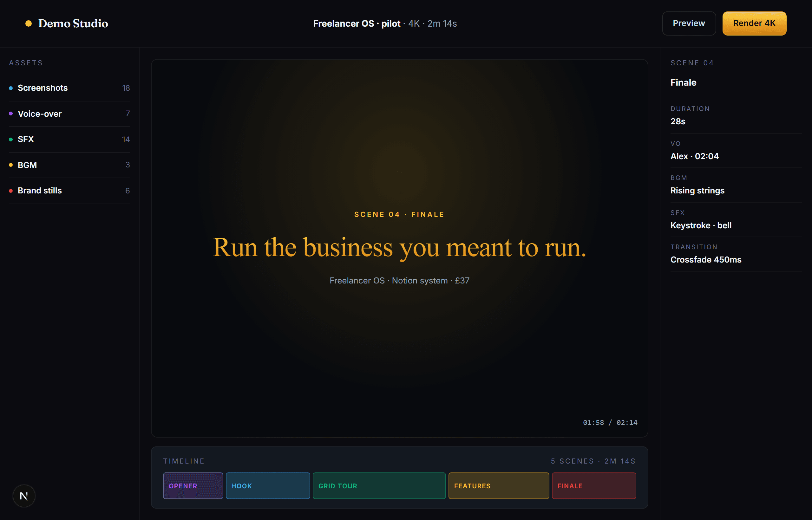812x520 pixels.
Task: Click the yellow dot beside BGM
Action: pos(11,165)
